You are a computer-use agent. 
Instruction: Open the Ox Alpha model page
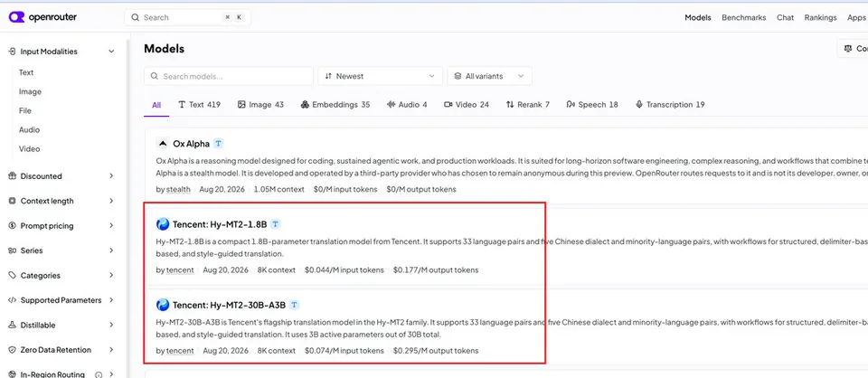191,144
